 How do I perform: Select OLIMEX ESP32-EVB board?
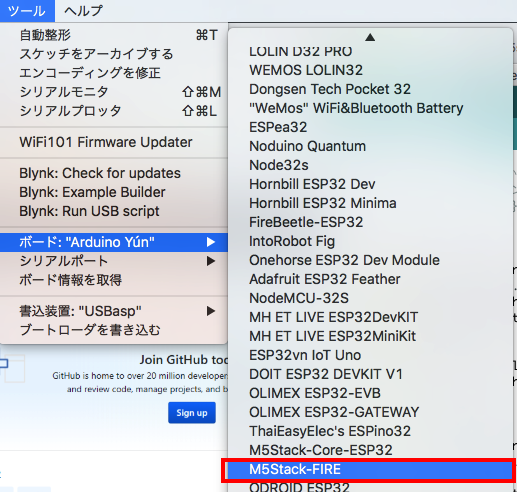(370, 393)
